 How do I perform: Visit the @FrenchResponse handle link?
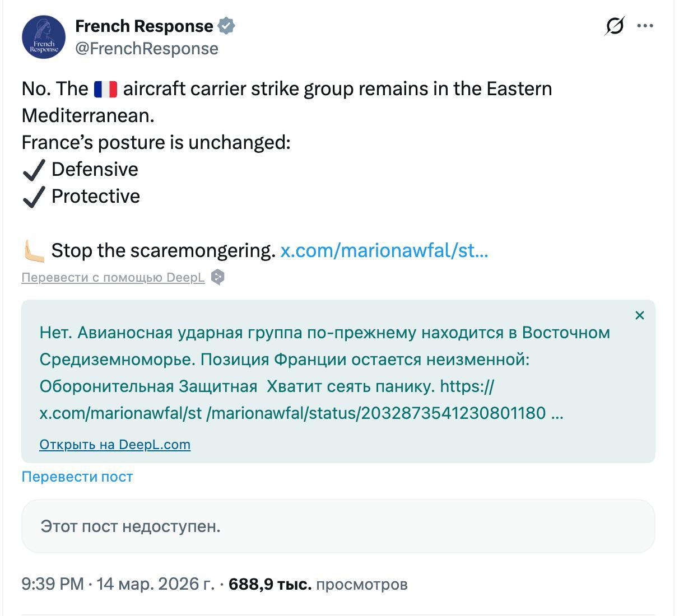pos(147,49)
